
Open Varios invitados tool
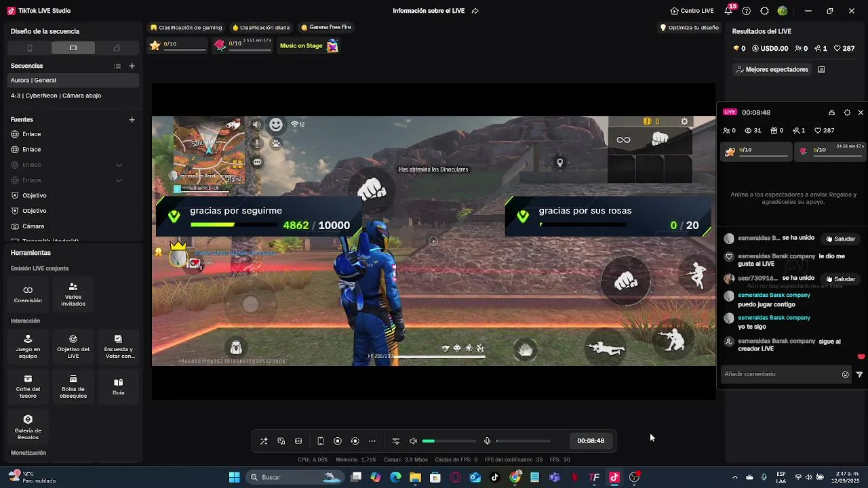[73, 293]
